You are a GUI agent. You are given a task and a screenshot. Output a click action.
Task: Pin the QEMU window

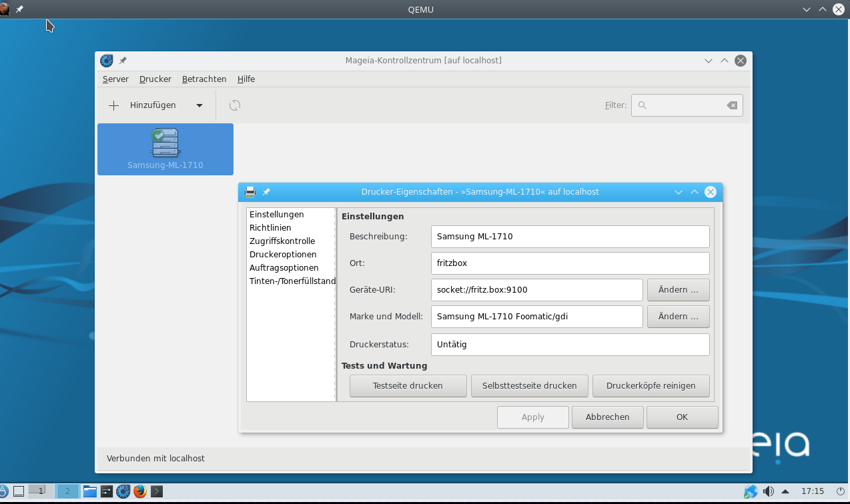[19, 9]
